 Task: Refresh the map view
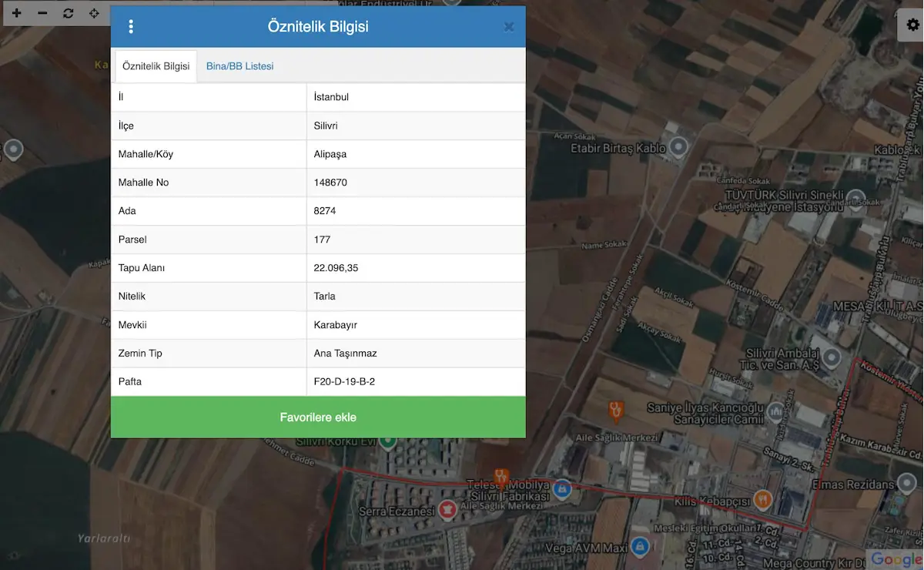pyautogui.click(x=69, y=13)
